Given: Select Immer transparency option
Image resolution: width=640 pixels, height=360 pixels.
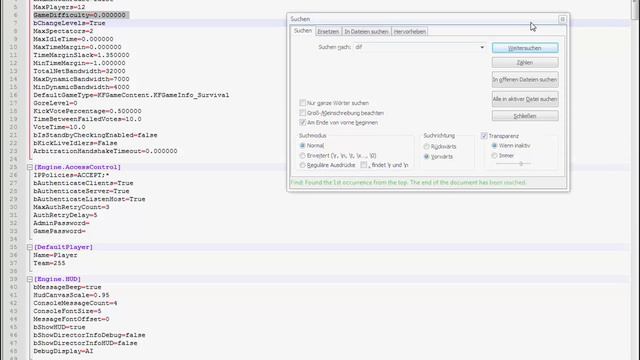Looking at the screenshot, I should coord(494,156).
